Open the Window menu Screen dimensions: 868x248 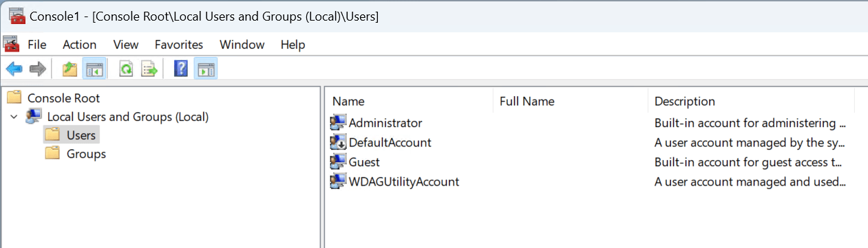242,45
